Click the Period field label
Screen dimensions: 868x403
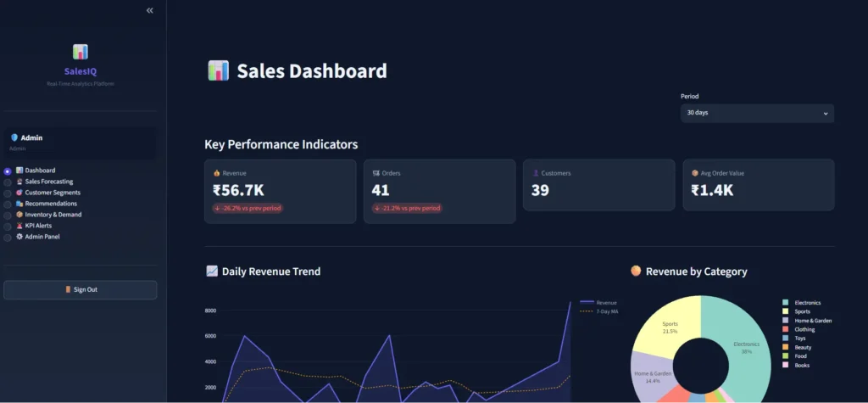(689, 97)
